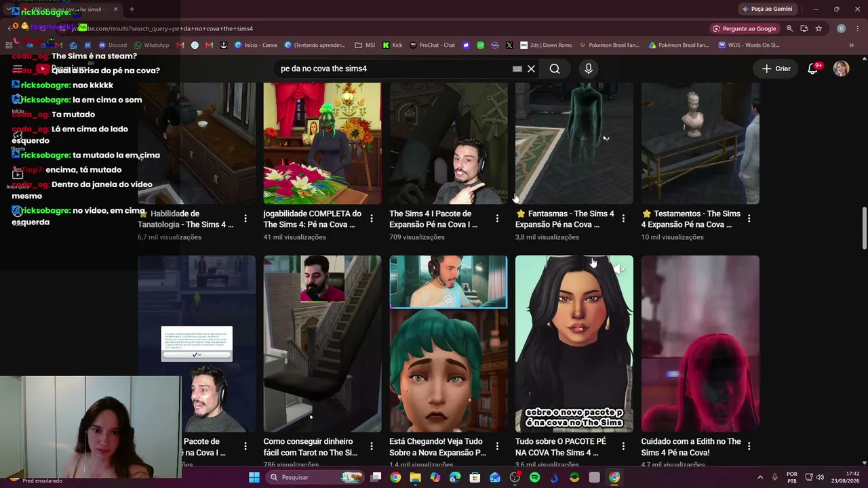This screenshot has height=488, width=868.
Task: Open Copilot from the taskbar
Action: [435, 477]
